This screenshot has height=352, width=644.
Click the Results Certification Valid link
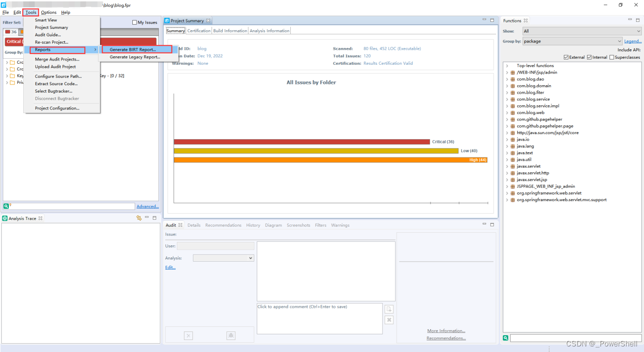(x=388, y=63)
